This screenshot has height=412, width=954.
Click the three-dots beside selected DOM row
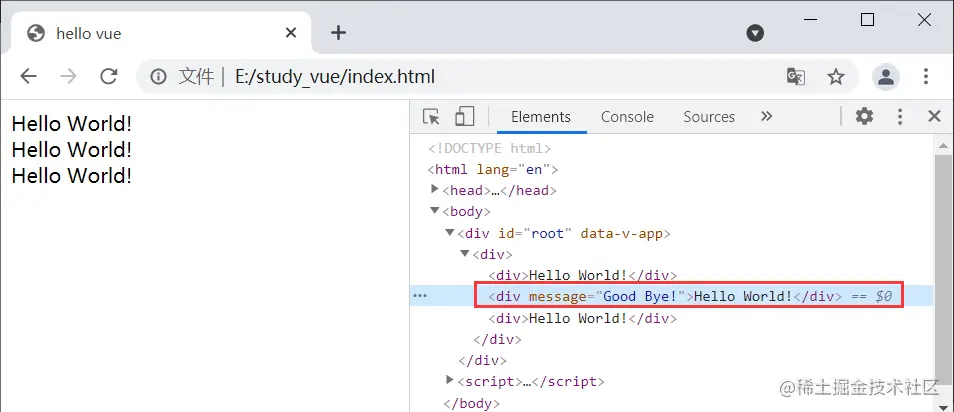(420, 296)
